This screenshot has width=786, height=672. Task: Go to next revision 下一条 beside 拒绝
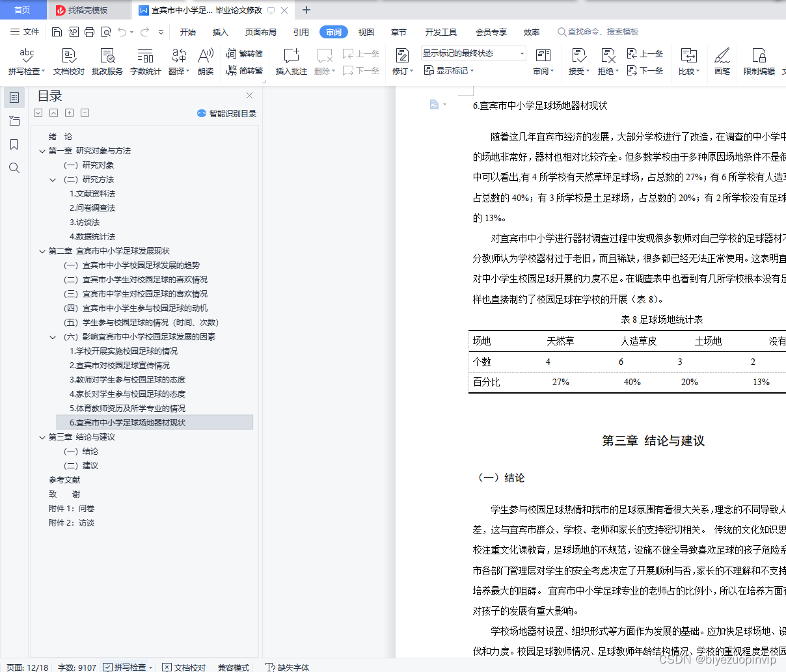645,70
